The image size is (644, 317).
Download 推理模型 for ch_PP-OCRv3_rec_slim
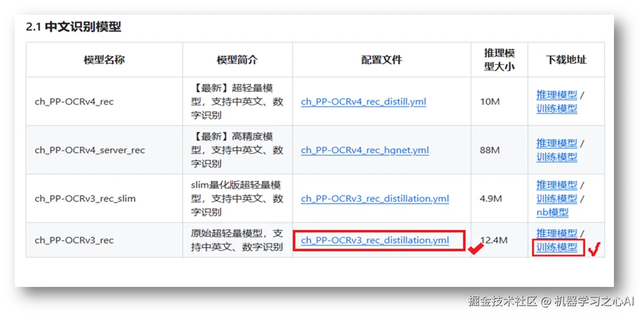click(556, 185)
